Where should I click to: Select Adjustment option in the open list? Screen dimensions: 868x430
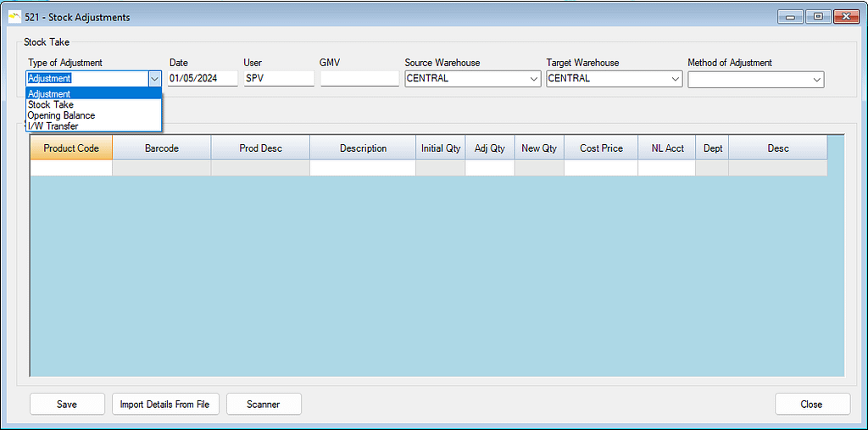click(49, 94)
